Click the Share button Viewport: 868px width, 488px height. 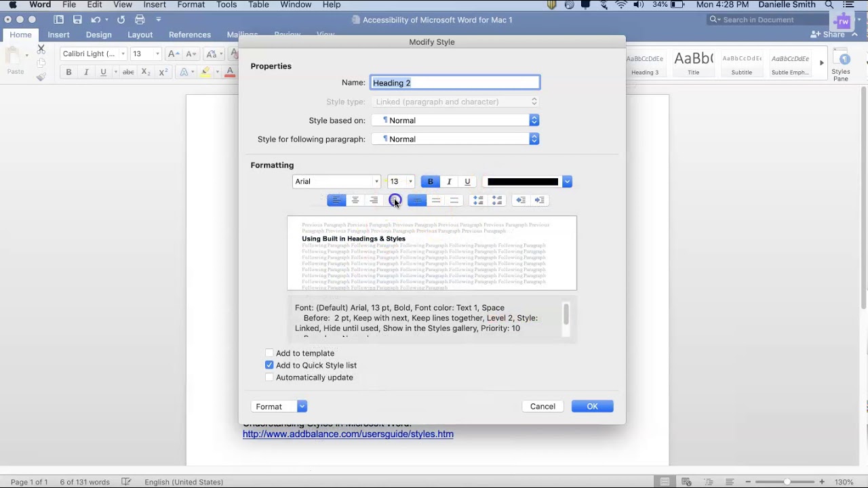point(828,35)
